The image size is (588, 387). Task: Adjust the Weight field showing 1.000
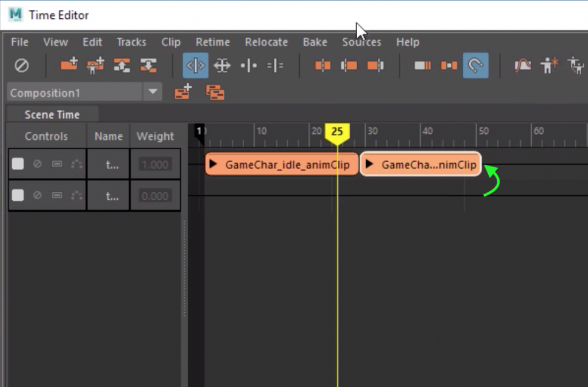pyautogui.click(x=155, y=164)
